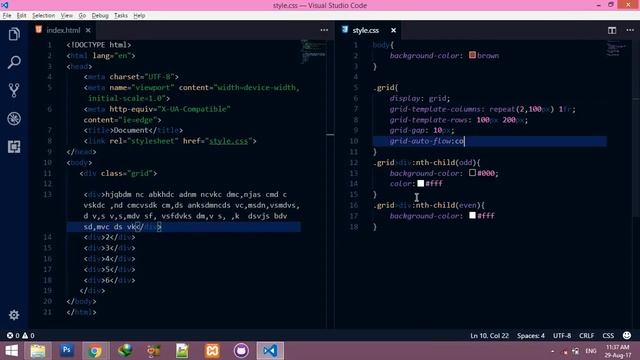Open Source Control view in activity bar
The width and height of the screenshot is (640, 360).
click(14, 90)
